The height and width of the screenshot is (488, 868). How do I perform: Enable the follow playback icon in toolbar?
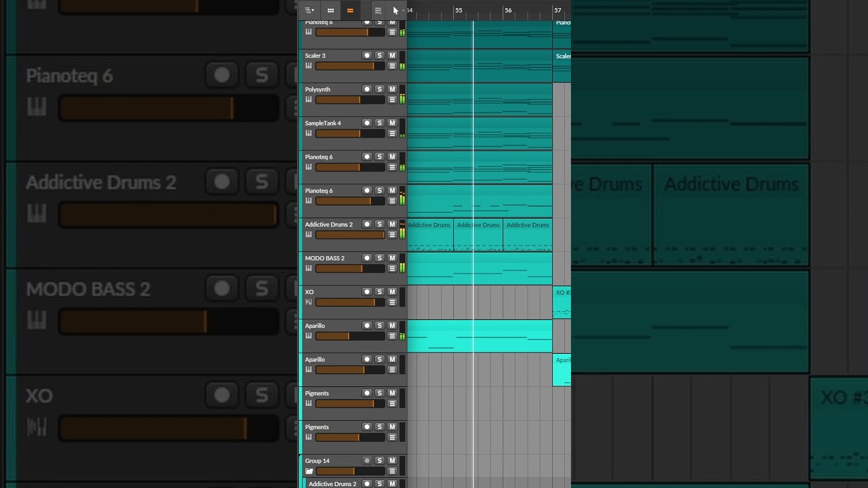[x=378, y=10]
